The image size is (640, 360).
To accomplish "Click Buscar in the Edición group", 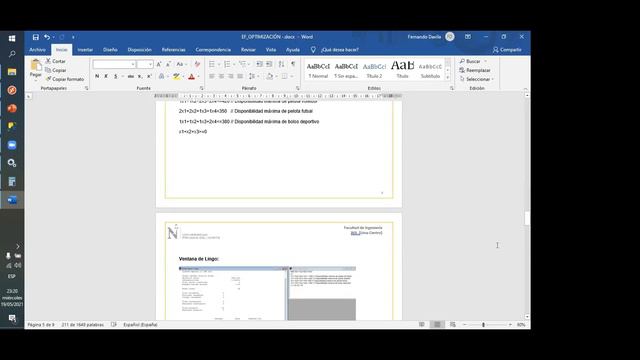I will (x=473, y=61).
